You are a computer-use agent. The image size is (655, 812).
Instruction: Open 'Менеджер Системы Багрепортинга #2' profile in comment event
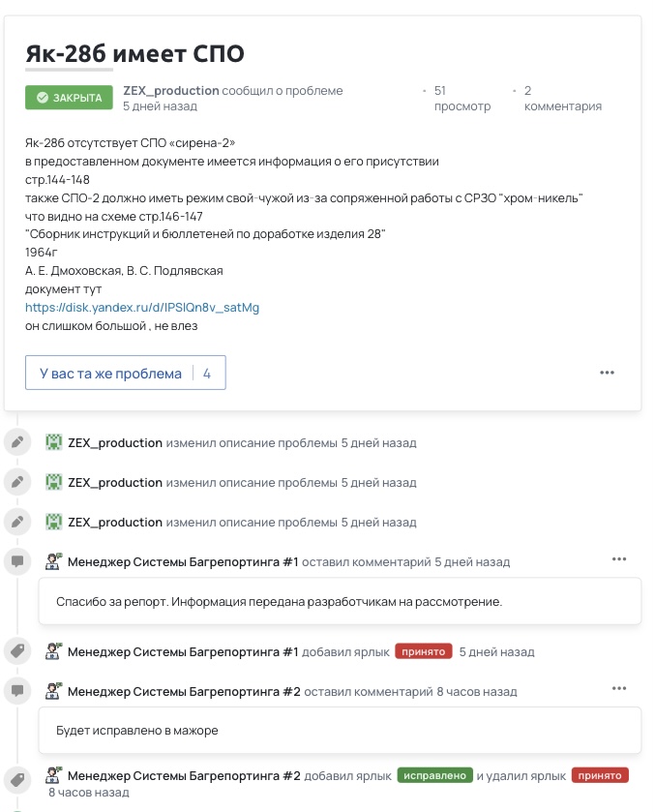point(184,692)
